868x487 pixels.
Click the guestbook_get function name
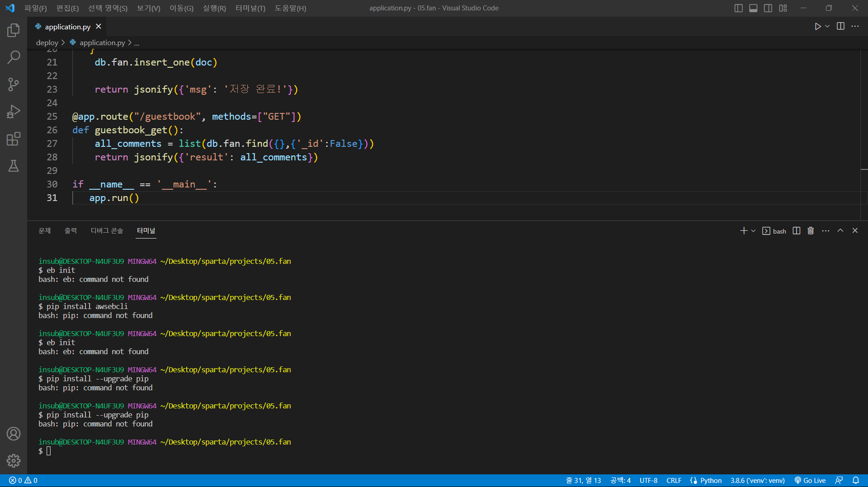(131, 130)
